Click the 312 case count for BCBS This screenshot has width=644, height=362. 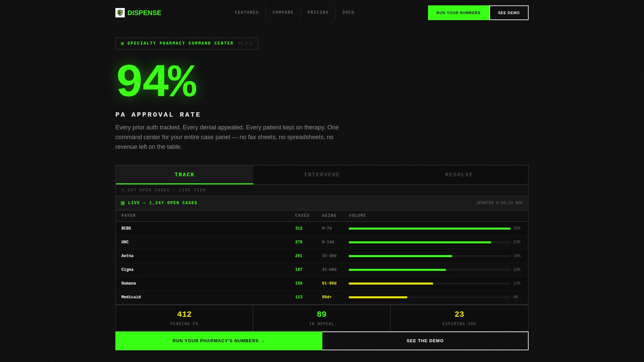(299, 228)
